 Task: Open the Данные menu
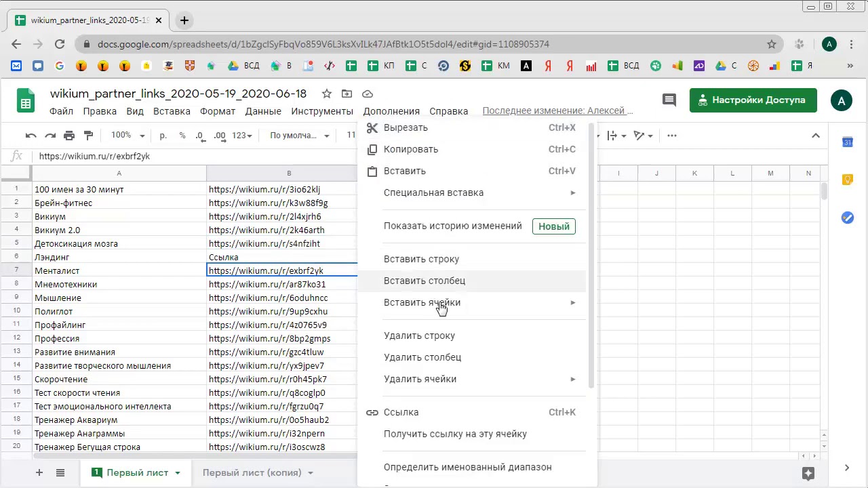coord(263,111)
